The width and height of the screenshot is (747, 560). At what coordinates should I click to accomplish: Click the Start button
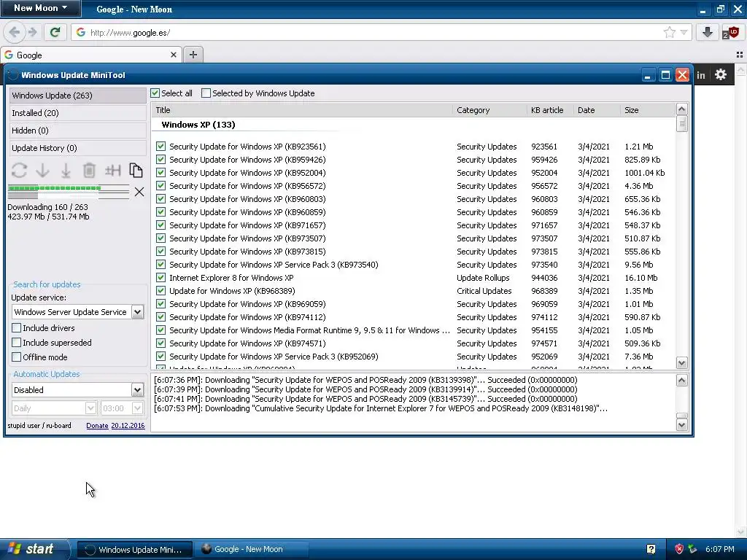tap(34, 549)
